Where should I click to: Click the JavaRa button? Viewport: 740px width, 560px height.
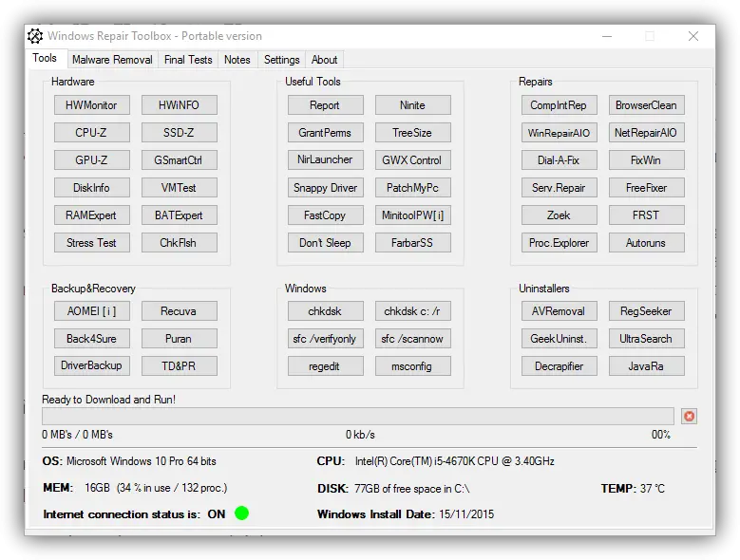[x=647, y=365]
